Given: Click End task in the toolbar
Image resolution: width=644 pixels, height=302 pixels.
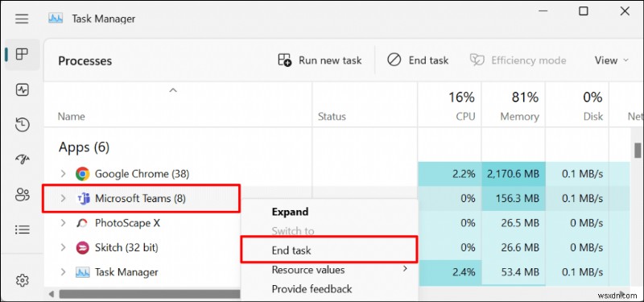Looking at the screenshot, I should 418,60.
